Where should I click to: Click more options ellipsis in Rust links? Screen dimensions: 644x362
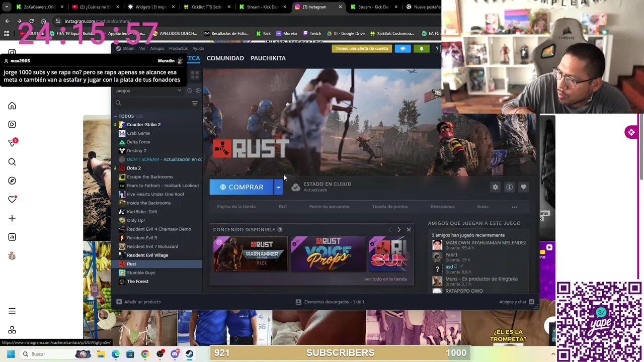514,207
